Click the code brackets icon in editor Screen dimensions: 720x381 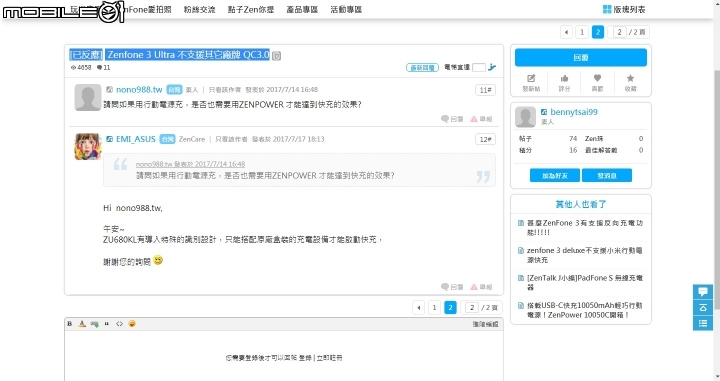119,324
